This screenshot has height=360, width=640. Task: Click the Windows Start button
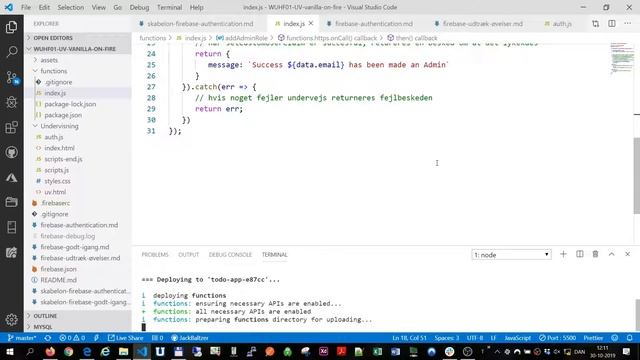click(x=10, y=351)
